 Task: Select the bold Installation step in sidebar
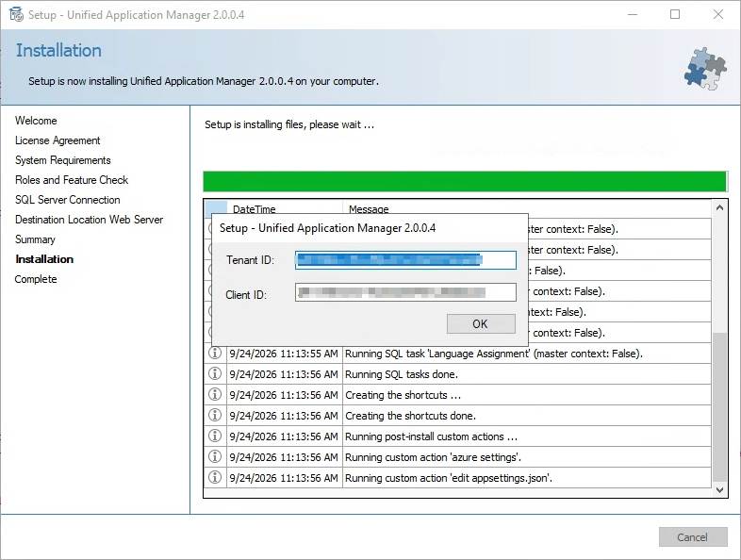[44, 259]
